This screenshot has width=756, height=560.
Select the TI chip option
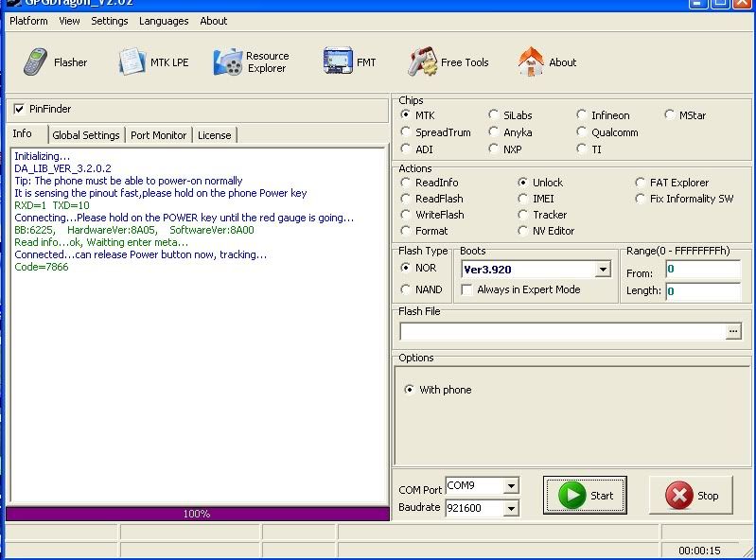[x=582, y=149]
